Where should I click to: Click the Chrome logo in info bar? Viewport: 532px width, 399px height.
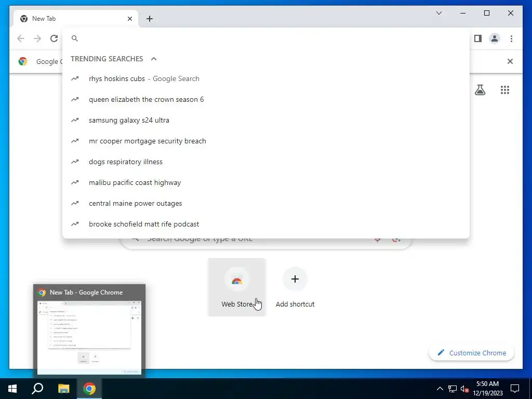(23, 61)
